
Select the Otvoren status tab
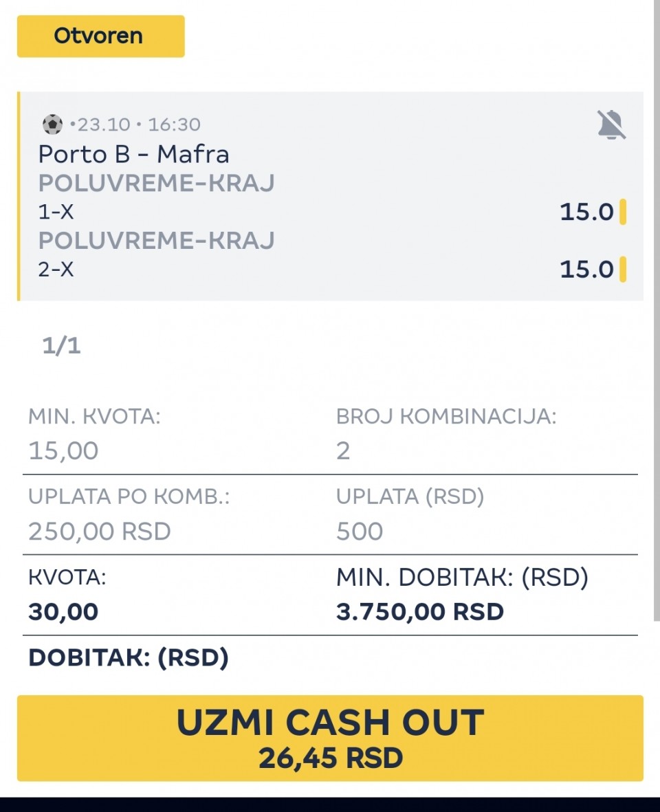[100, 36]
